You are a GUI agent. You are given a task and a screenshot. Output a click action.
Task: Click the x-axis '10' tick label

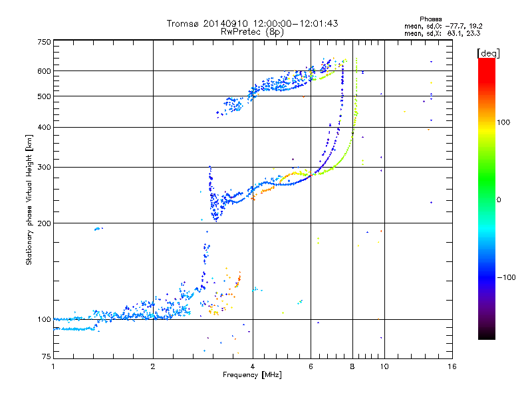click(384, 366)
